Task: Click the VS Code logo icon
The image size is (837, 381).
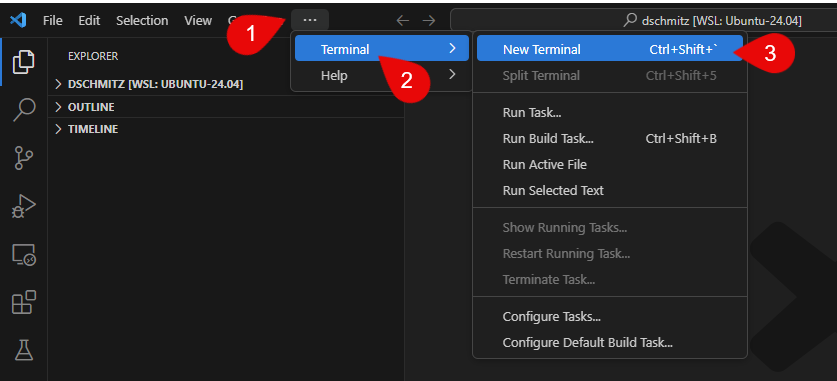Action: tap(19, 21)
